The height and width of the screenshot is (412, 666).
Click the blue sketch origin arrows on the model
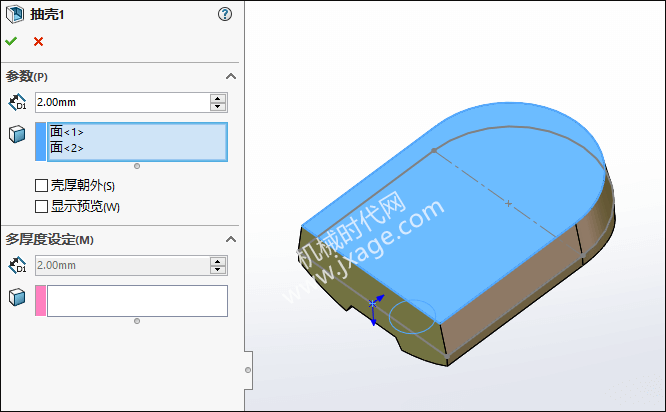(375, 309)
